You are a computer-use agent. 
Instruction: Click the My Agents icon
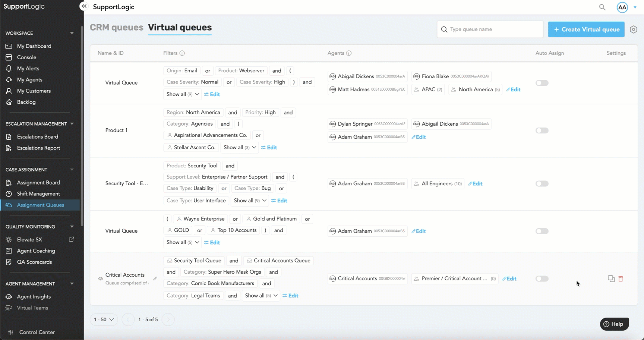[9, 80]
